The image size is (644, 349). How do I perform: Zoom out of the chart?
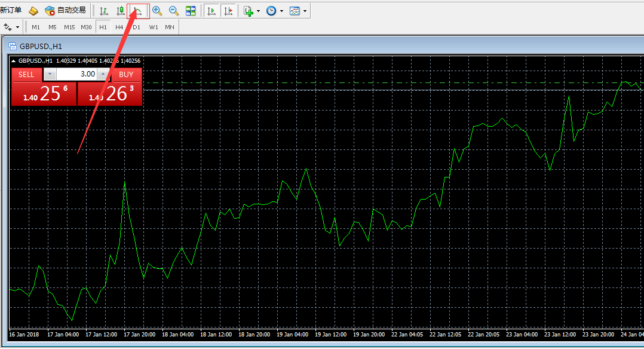coord(174,11)
